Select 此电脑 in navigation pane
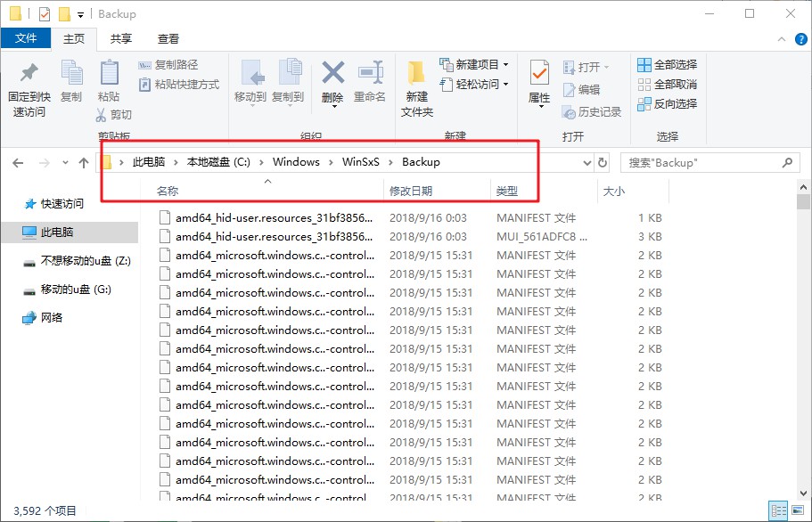812x522 pixels. [x=57, y=232]
